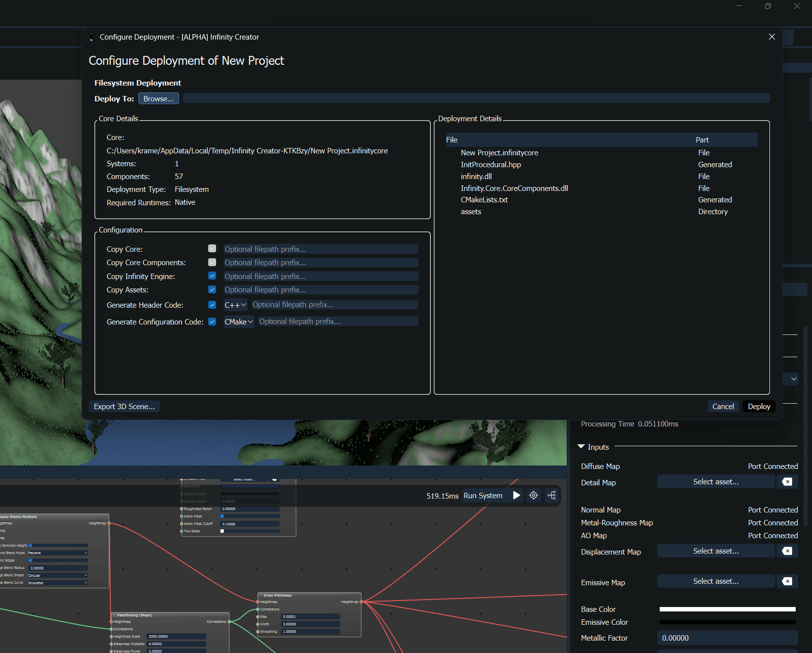Click the node tree layout icon
812x653 pixels.
pos(552,495)
